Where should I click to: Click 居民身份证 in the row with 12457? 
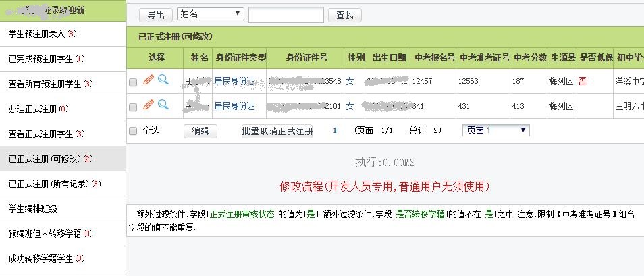[234, 82]
